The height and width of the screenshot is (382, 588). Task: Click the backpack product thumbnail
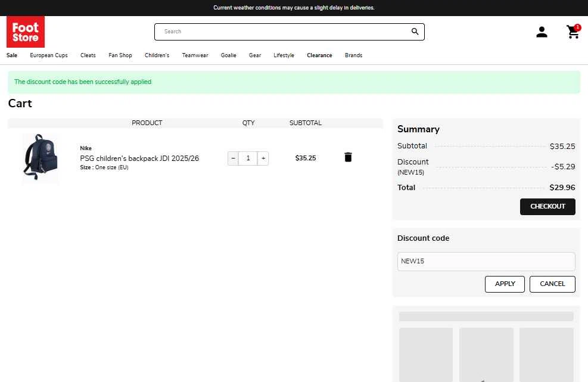(x=41, y=158)
